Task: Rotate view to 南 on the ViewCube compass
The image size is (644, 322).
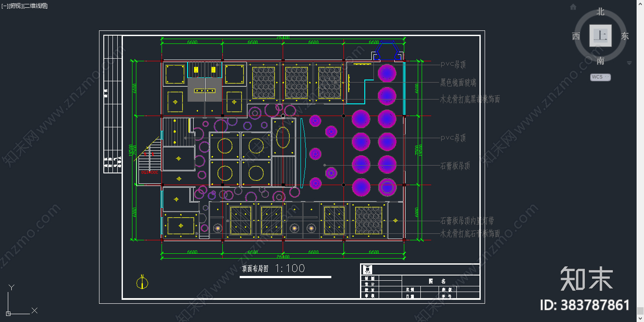Action: (600, 61)
